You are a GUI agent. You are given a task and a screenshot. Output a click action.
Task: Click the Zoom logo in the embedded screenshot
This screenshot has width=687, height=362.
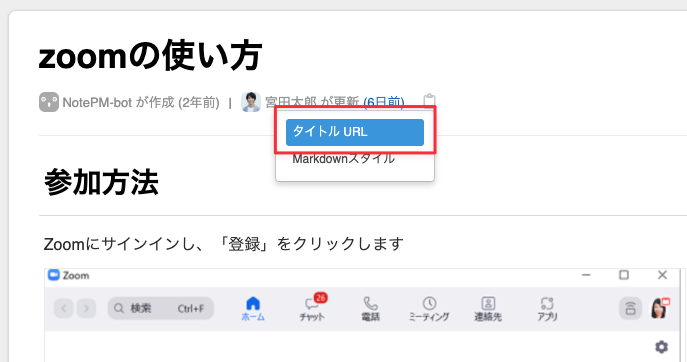coord(54,275)
